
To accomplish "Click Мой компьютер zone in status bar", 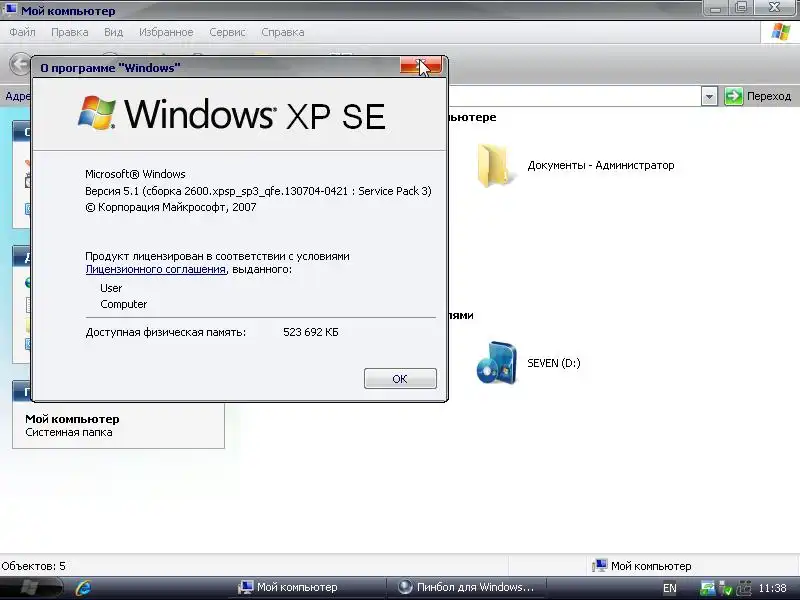I will [x=641, y=566].
